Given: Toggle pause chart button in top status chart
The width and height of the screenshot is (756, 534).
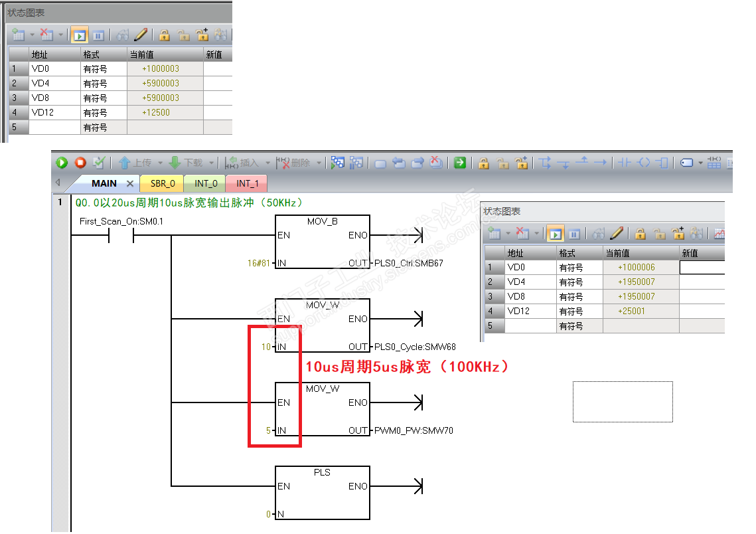Looking at the screenshot, I should [98, 35].
